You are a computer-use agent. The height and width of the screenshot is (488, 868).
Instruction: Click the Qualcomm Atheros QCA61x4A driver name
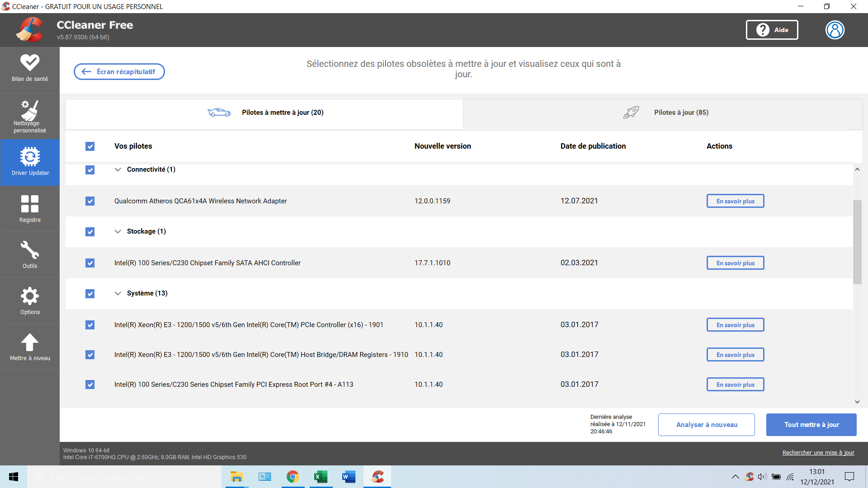coord(200,201)
